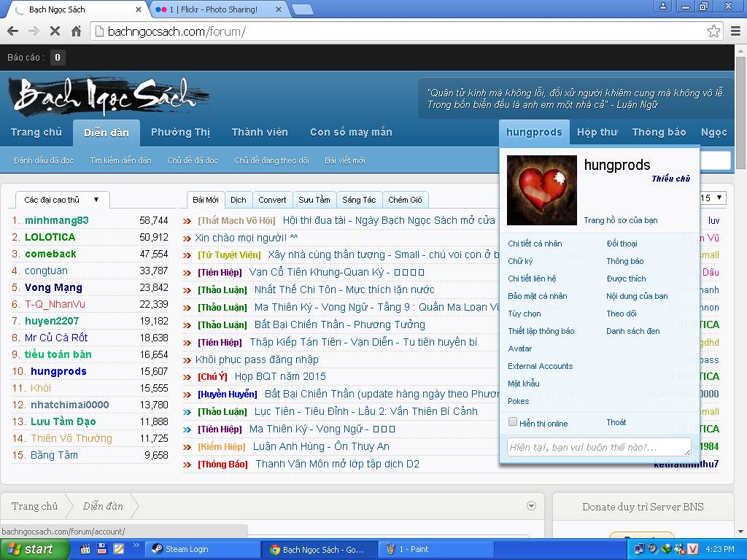This screenshot has height=560, width=747.
Task: Click the bookmark star in address bar
Action: (x=713, y=31)
